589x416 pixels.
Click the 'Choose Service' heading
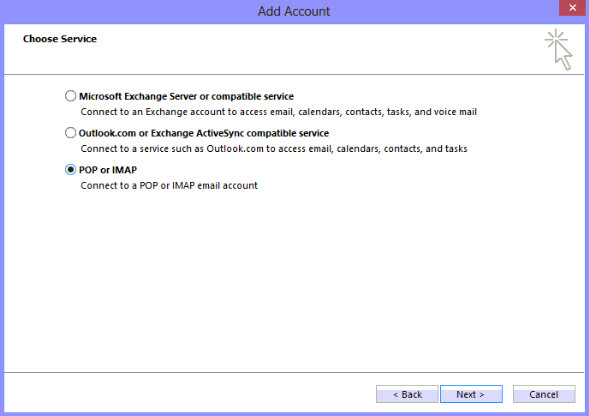60,39
